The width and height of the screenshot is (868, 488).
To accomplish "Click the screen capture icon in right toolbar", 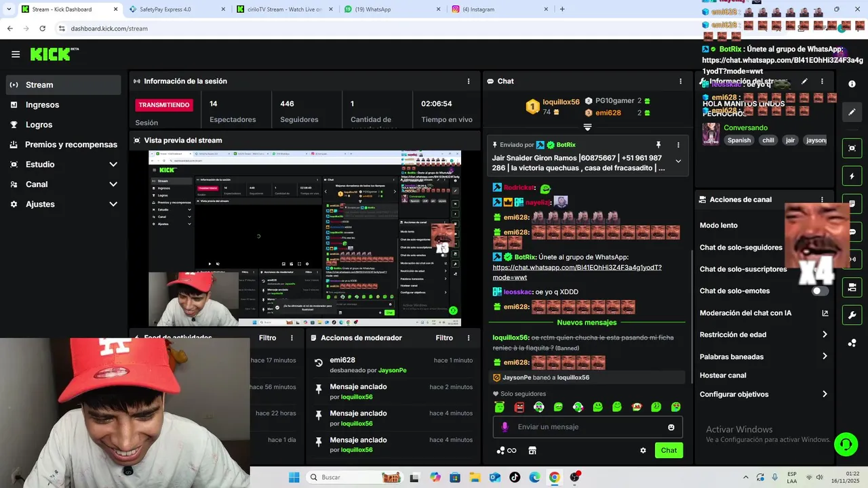I will click(852, 148).
